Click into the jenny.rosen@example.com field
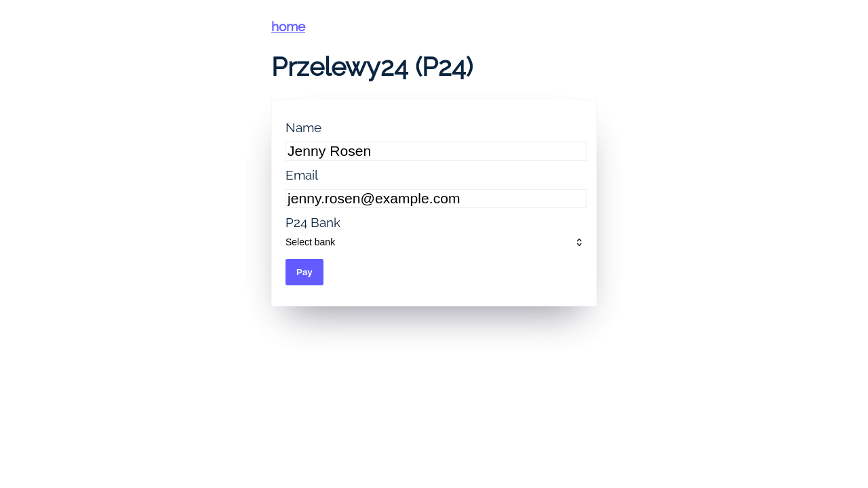 435,199
